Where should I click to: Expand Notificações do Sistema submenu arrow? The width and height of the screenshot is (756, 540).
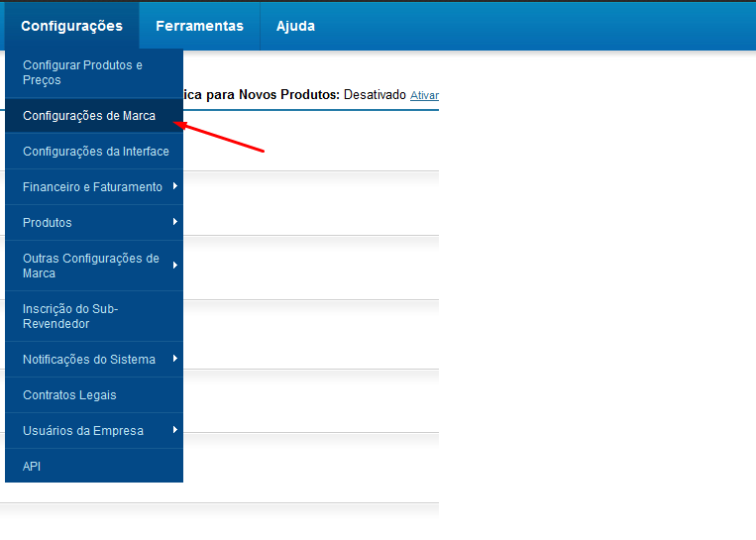pos(175,359)
